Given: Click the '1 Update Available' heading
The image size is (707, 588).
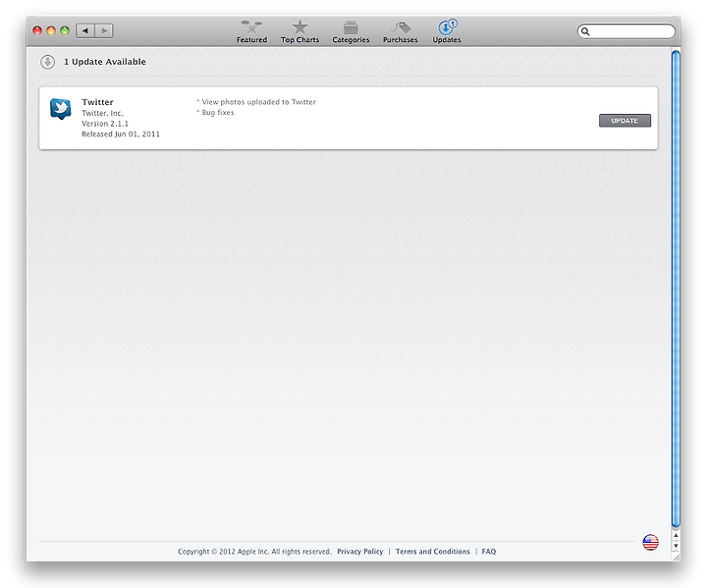Looking at the screenshot, I should [x=105, y=62].
